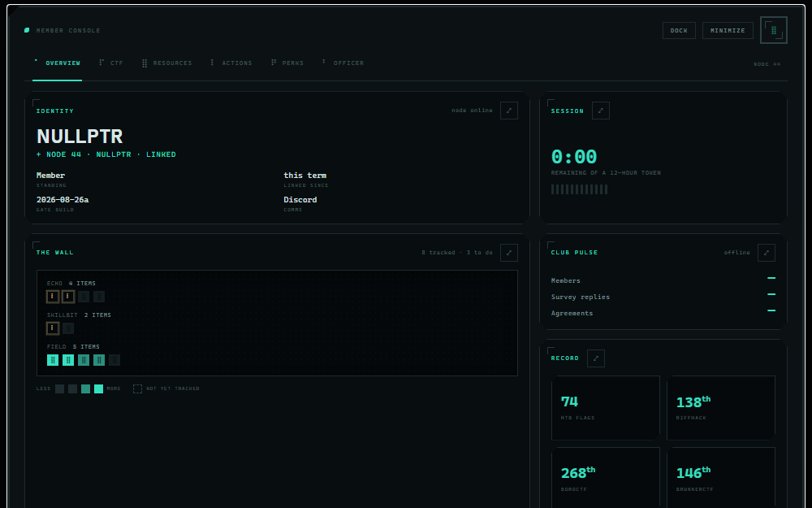Viewport: 812px width, 508px height.
Task: Click the 2026-08-26a gate build value
Action: coord(63,200)
